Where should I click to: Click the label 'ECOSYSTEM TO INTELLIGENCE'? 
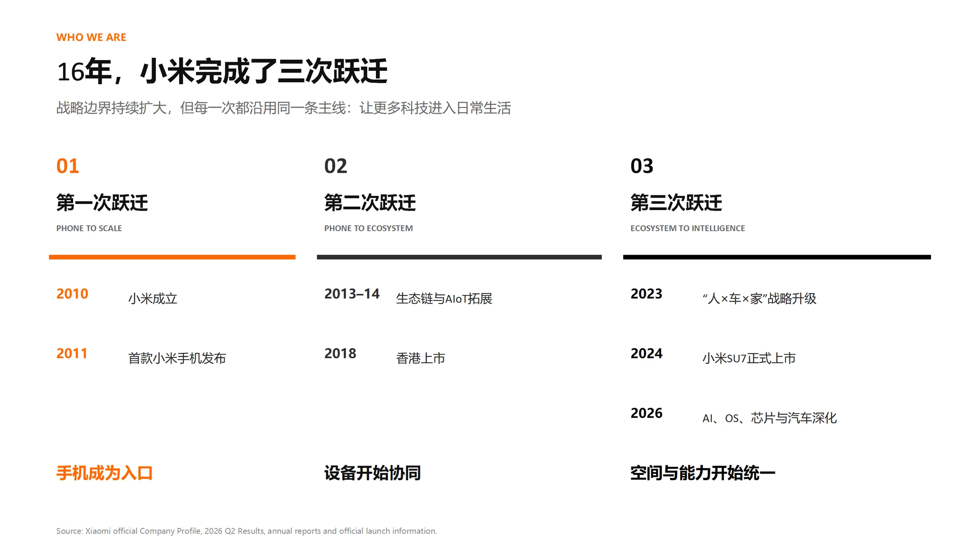click(688, 228)
